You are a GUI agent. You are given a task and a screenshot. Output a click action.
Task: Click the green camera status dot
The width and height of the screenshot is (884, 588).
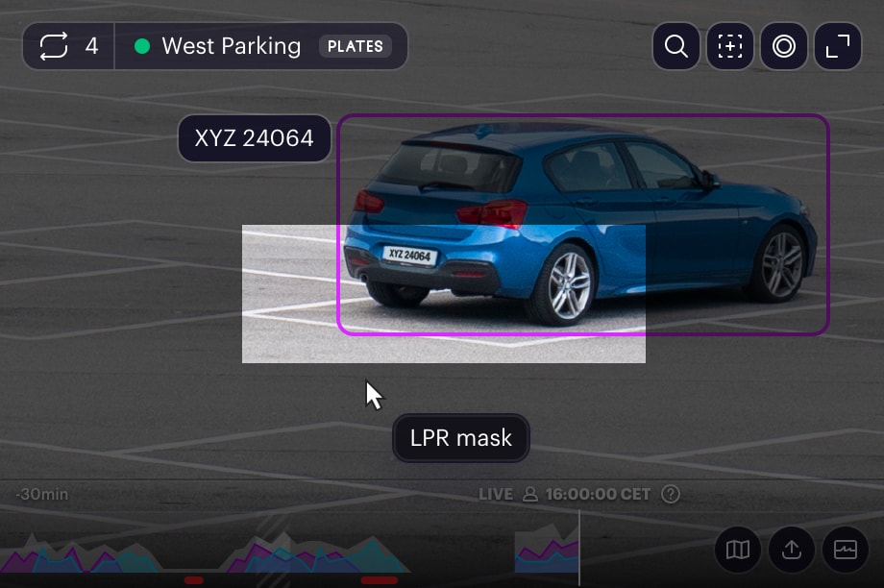click(x=142, y=46)
